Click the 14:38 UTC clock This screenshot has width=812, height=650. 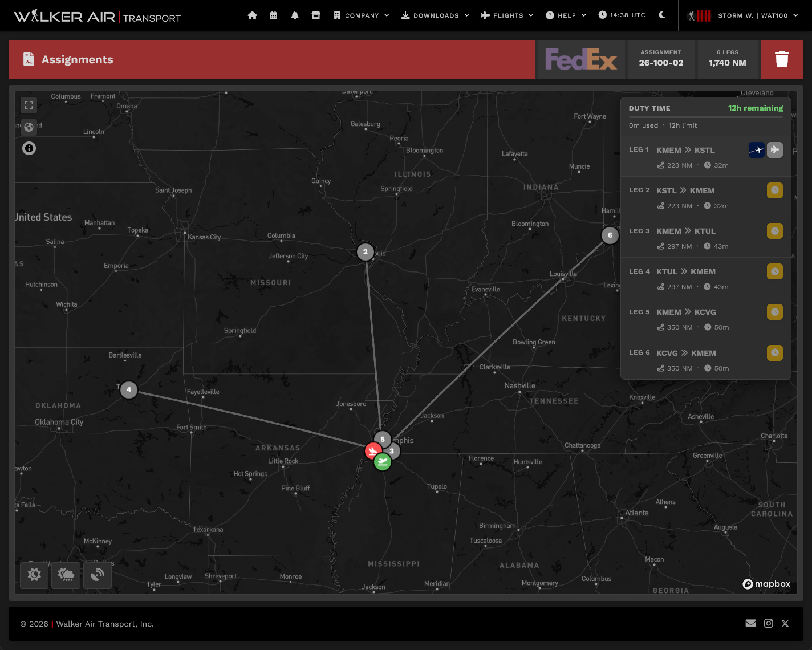pos(622,15)
